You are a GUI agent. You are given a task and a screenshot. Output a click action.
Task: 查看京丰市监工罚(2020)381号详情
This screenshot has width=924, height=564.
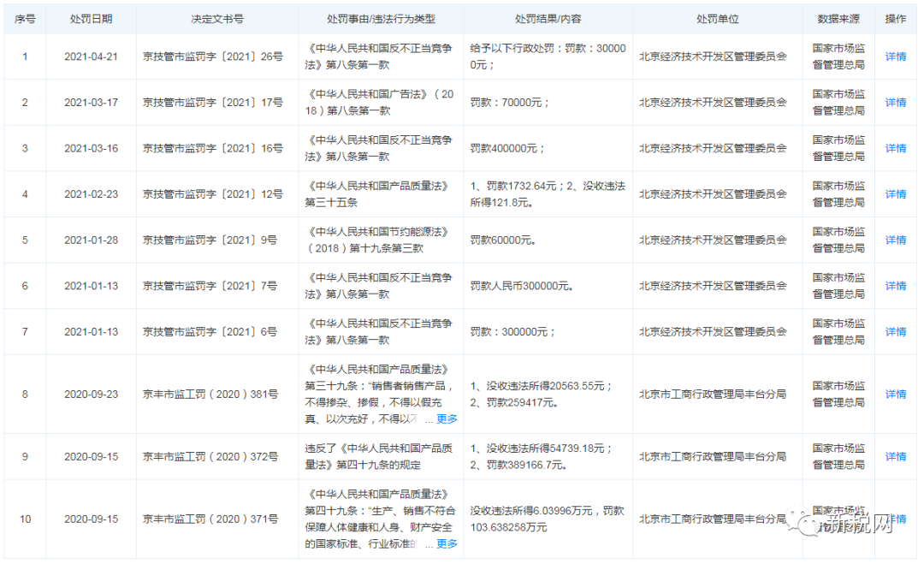pyautogui.click(x=895, y=395)
